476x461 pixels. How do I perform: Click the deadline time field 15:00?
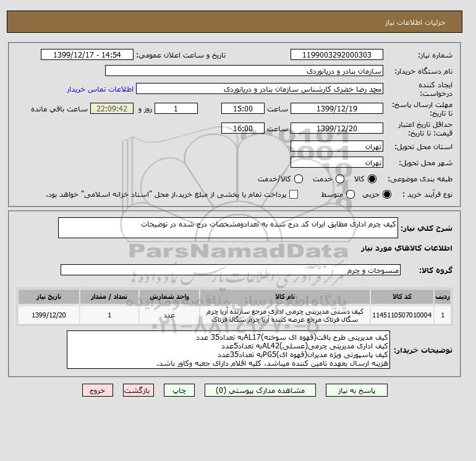(x=243, y=108)
